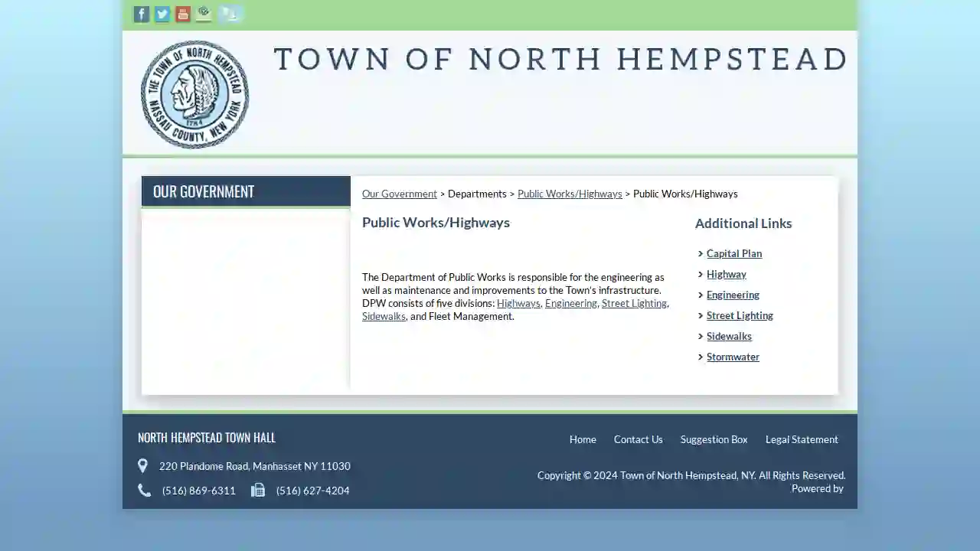The width and height of the screenshot is (980, 551).
Task: Click the Powered by text
Action: (x=818, y=488)
